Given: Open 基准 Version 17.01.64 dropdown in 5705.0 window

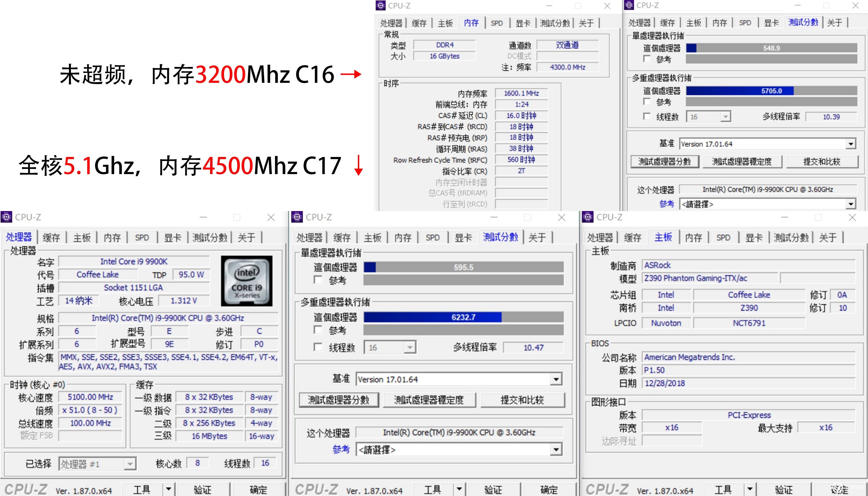Looking at the screenshot, I should 851,144.
